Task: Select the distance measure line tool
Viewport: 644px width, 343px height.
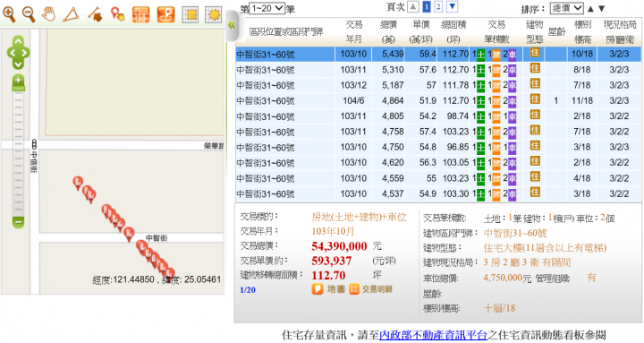Action: point(95,14)
